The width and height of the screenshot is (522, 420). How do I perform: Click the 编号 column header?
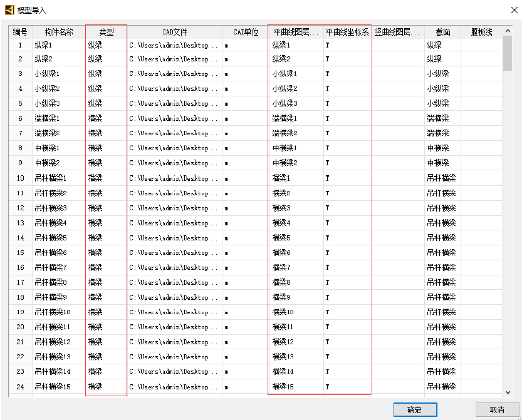[x=20, y=32]
